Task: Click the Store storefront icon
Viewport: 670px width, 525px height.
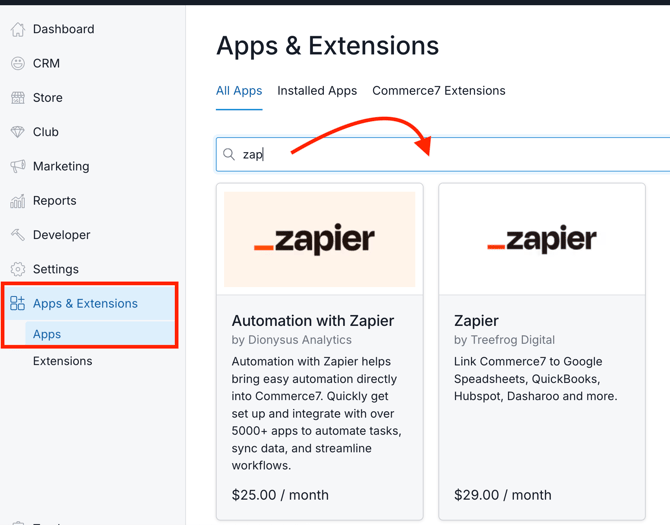Action: coord(18,98)
